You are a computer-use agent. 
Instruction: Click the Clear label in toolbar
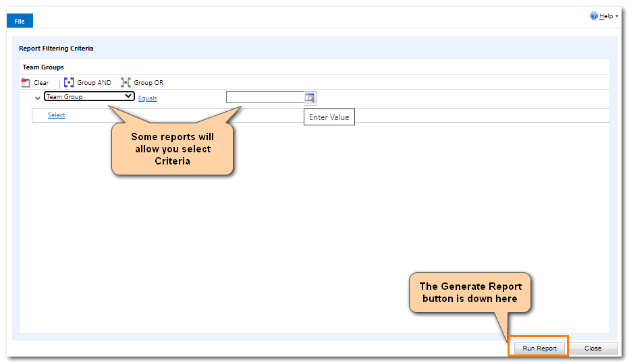[x=41, y=83]
